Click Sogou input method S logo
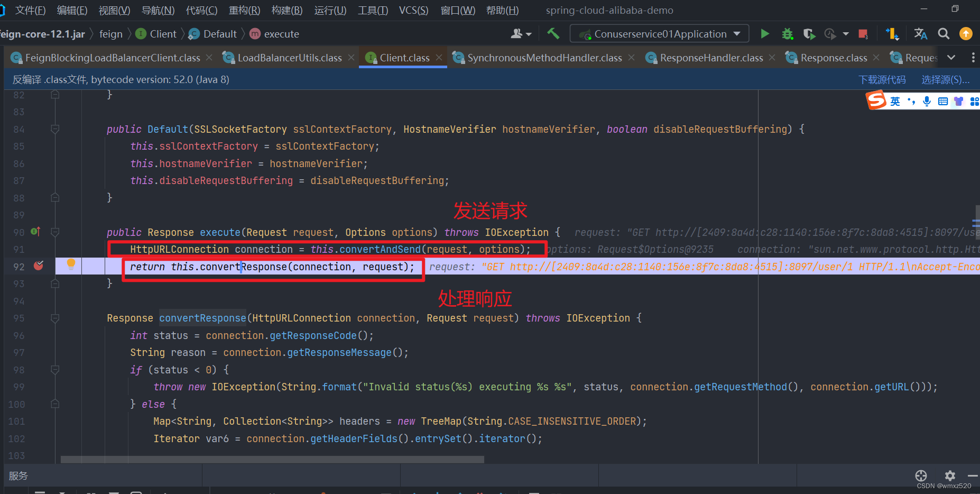This screenshot has width=980, height=494. click(x=876, y=100)
